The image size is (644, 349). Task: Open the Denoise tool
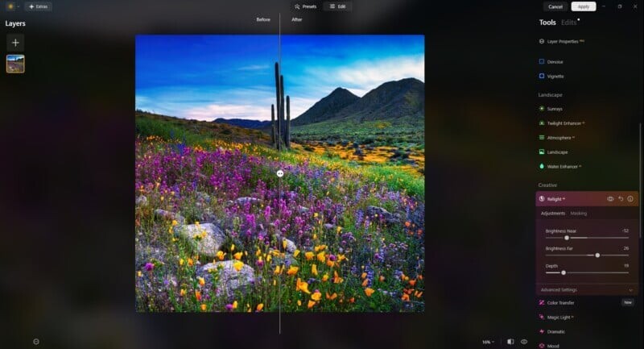pyautogui.click(x=555, y=61)
